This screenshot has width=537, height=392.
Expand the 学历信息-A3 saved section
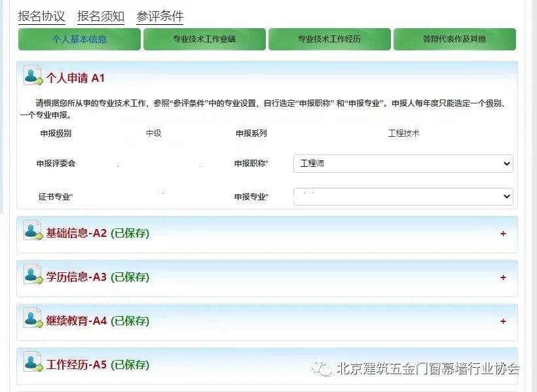(x=503, y=277)
